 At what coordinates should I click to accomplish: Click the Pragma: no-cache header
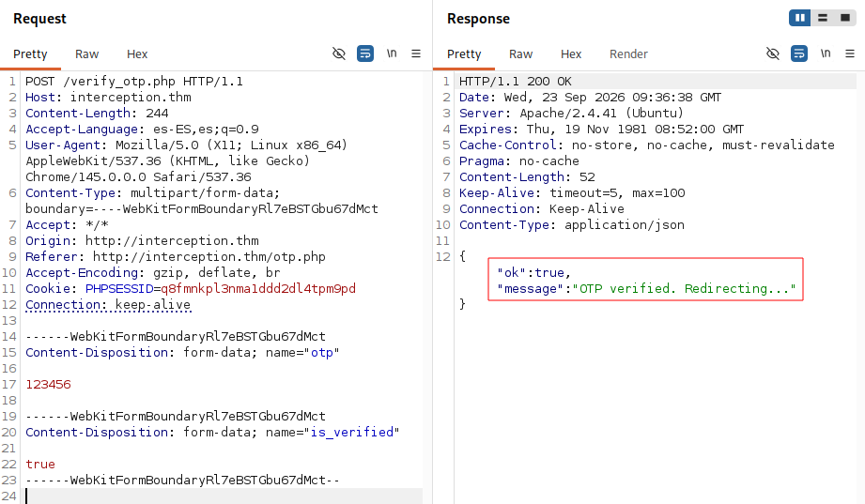tap(519, 161)
